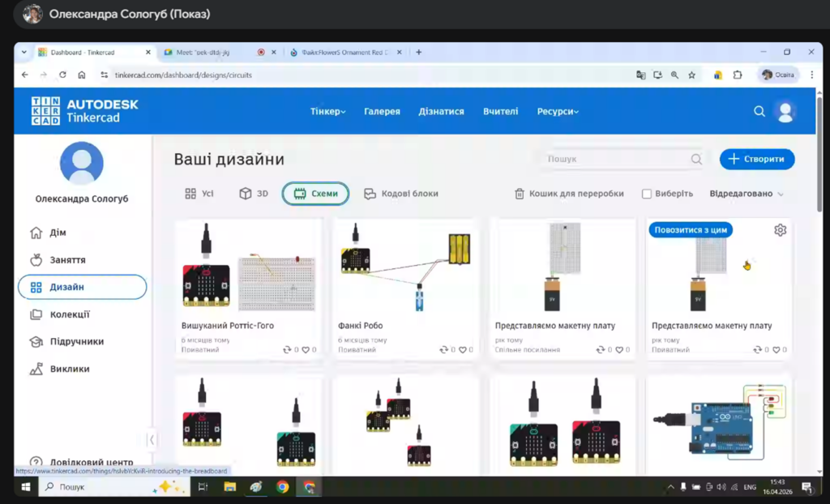This screenshot has width=830, height=504.
Task: Expand the Тінкер dropdown menu
Action: point(327,112)
